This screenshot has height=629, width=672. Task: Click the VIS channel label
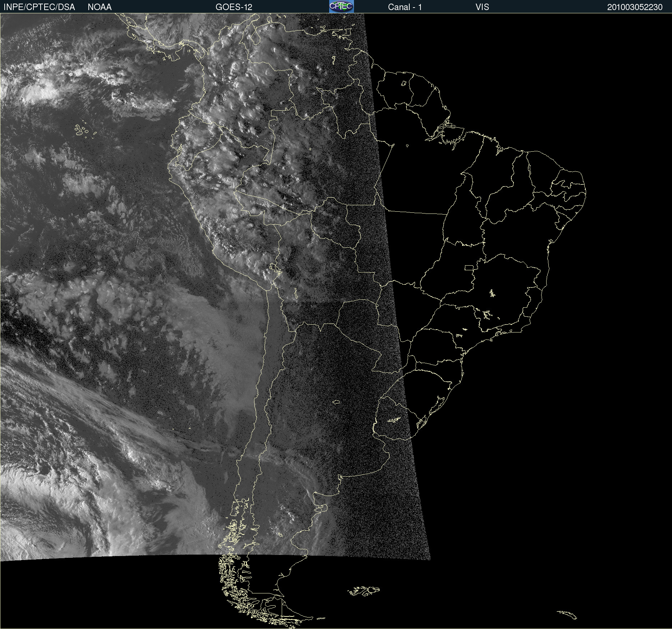click(x=482, y=7)
